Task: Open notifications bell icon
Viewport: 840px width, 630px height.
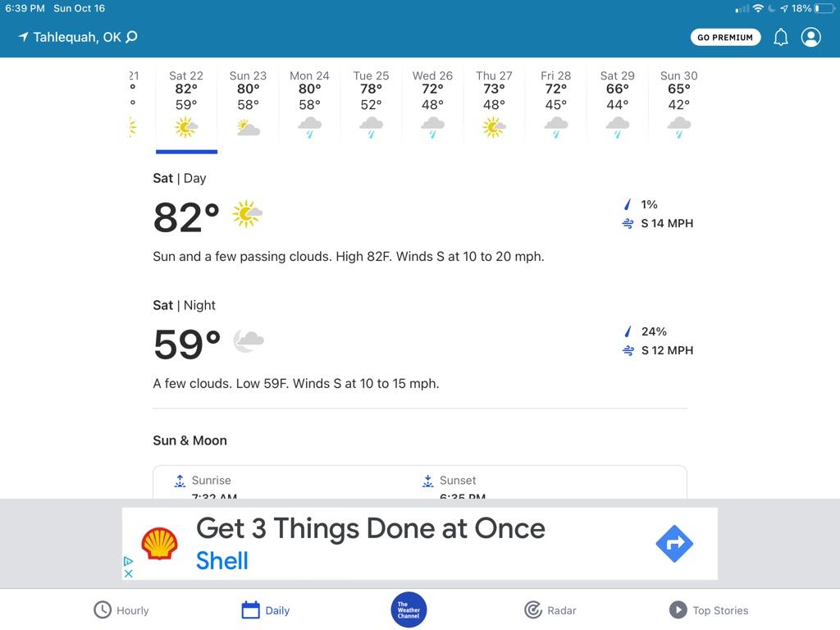Action: pyautogui.click(x=781, y=37)
